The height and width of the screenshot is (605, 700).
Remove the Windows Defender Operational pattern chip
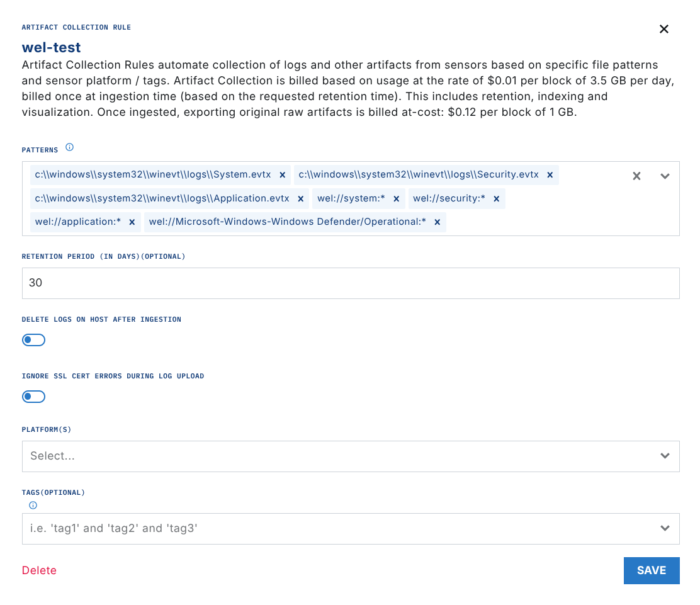point(437,222)
